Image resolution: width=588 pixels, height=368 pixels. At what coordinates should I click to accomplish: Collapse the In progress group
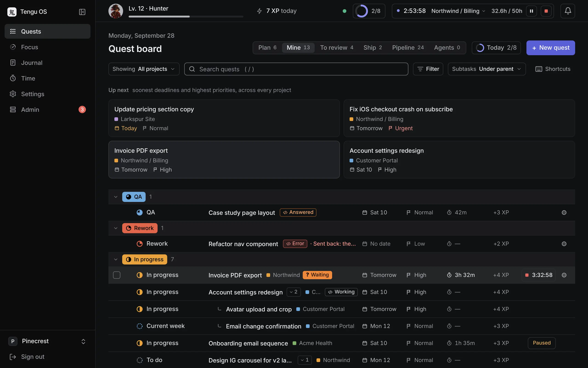(x=116, y=259)
